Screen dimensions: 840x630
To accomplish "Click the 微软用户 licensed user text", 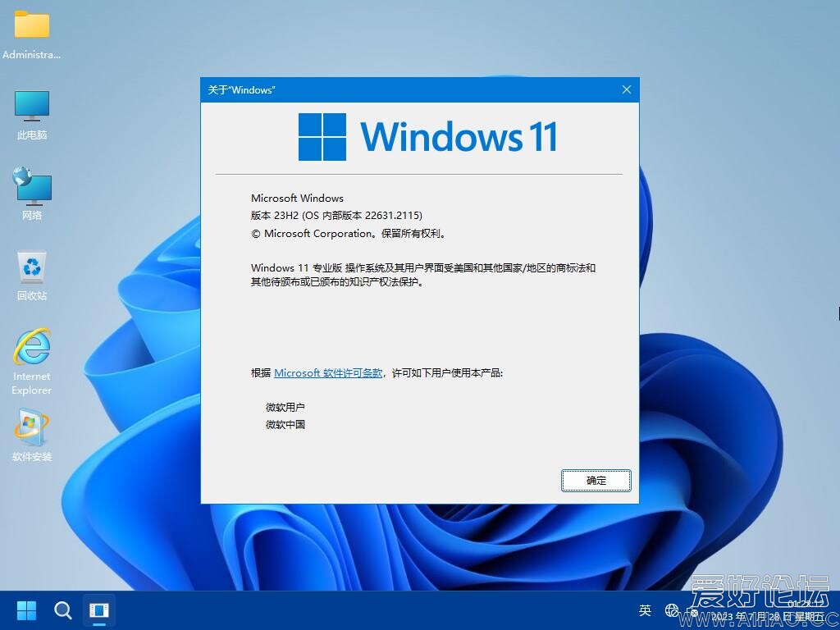I will (x=285, y=407).
